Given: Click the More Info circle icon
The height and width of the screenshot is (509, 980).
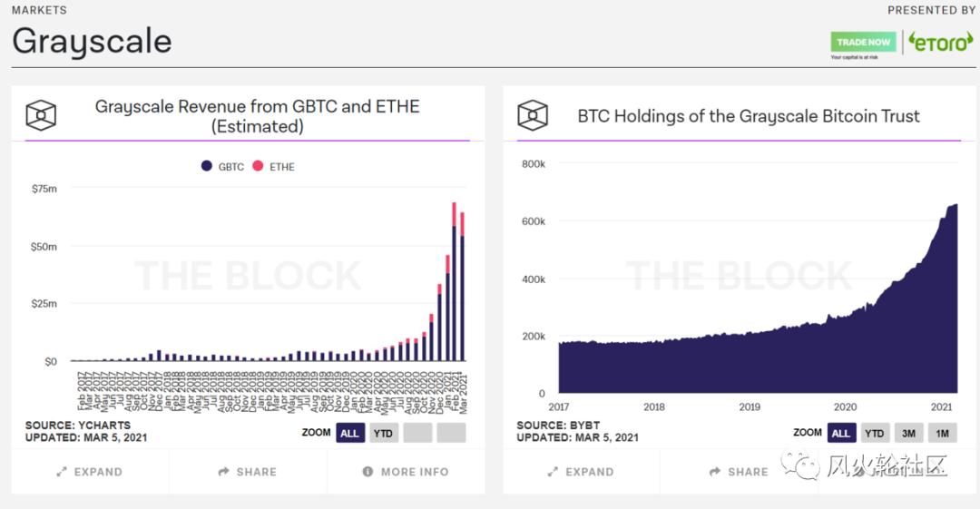Looking at the screenshot, I should tap(367, 472).
